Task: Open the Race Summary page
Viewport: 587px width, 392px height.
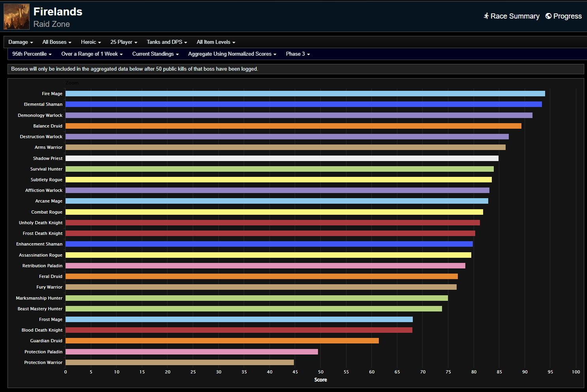Action: (514, 16)
